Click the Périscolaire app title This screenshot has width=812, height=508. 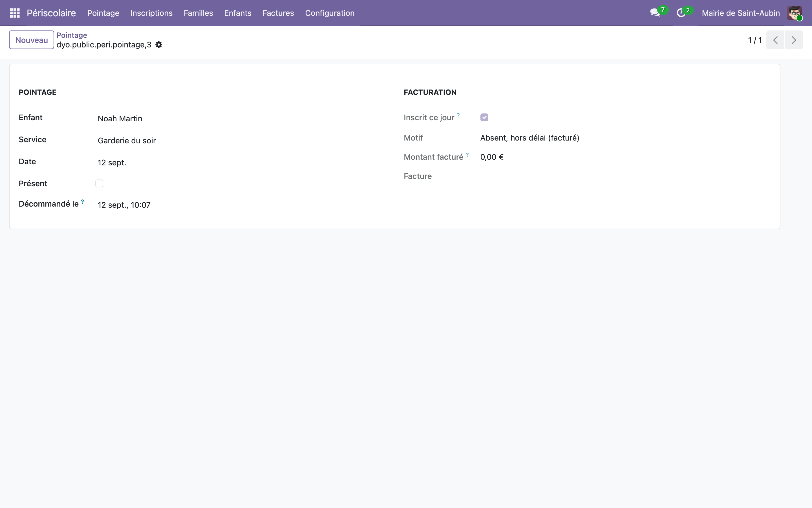point(51,13)
